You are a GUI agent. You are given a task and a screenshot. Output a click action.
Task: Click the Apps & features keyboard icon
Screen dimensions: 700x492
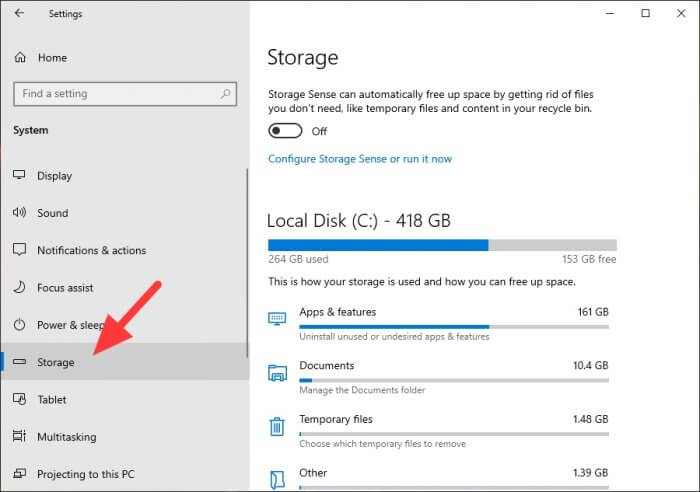click(x=277, y=318)
